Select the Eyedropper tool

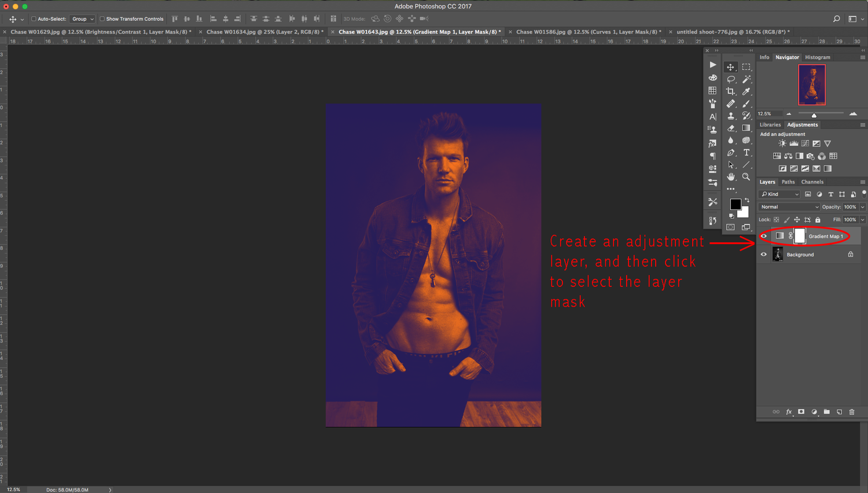(x=746, y=91)
